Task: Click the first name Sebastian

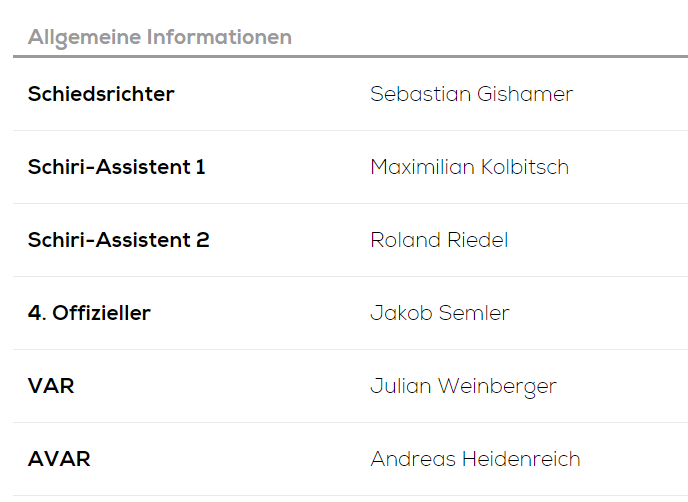Action: tap(416, 94)
